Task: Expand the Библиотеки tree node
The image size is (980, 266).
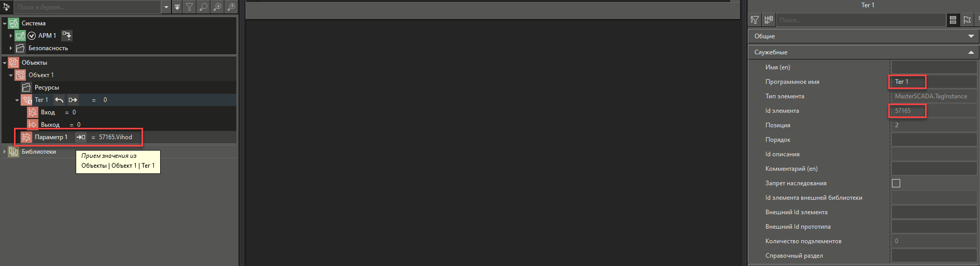Action: 5,152
